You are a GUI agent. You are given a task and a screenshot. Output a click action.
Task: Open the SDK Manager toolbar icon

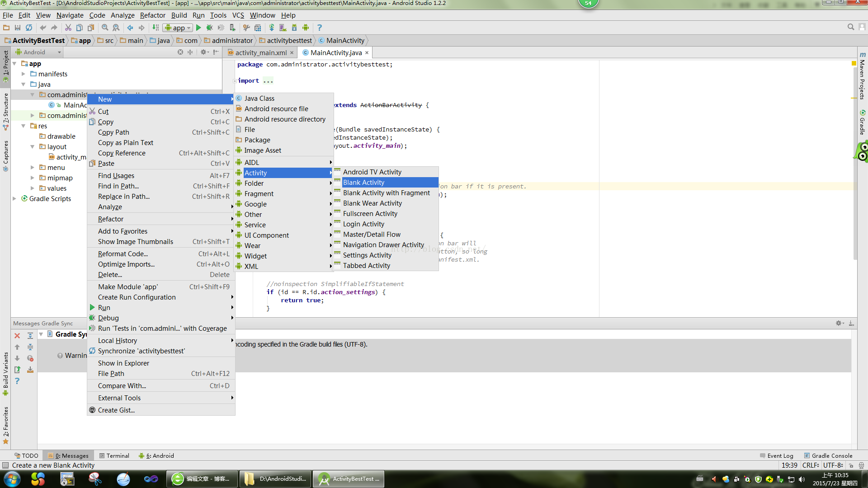pos(294,28)
